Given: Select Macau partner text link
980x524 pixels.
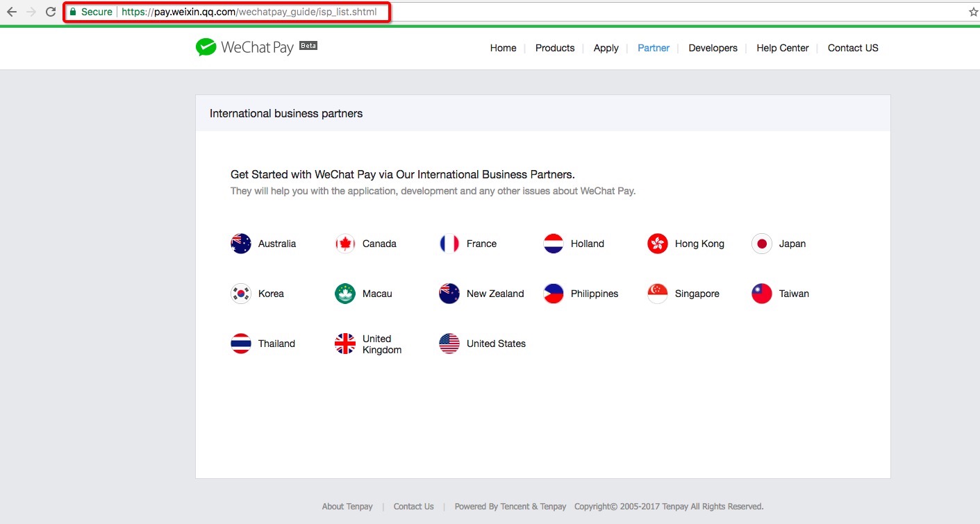Looking at the screenshot, I should pyautogui.click(x=377, y=294).
